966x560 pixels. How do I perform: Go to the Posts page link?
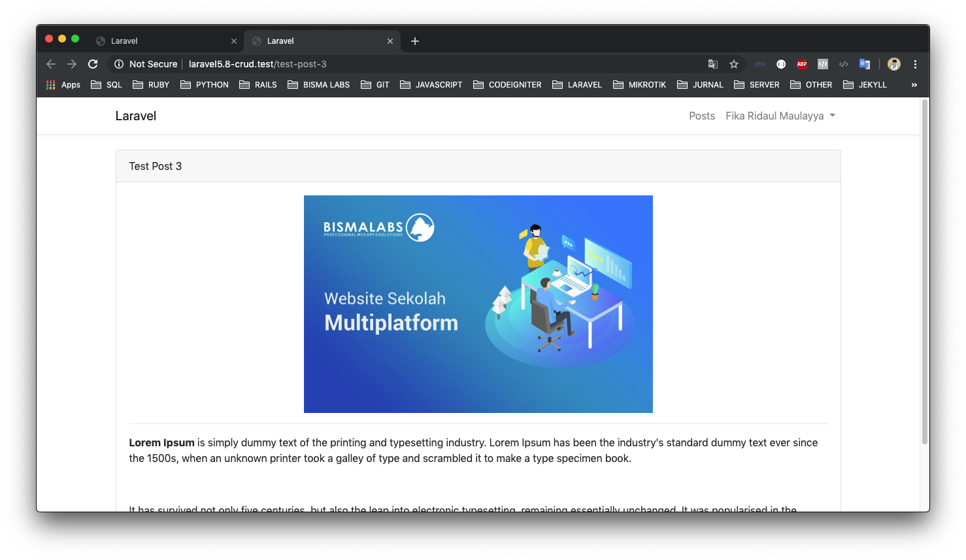(702, 116)
